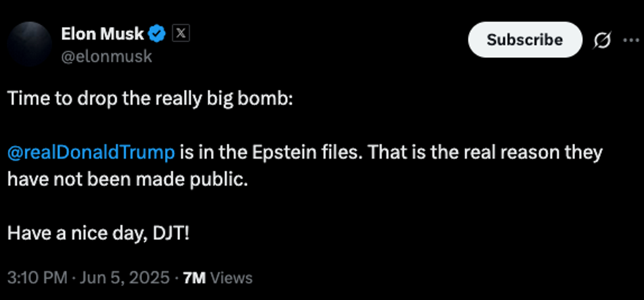
Task: Click the 3:10 PM post time
Action: click(37, 278)
